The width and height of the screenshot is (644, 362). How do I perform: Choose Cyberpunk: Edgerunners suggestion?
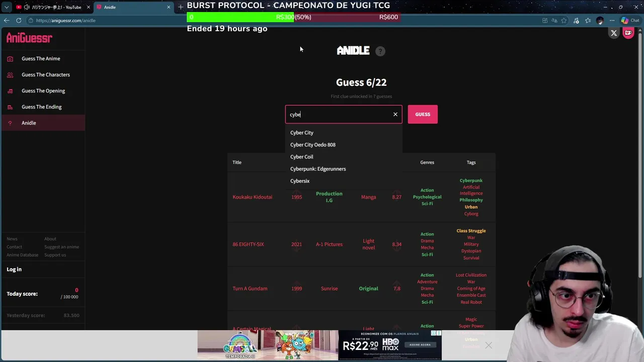click(x=344, y=169)
